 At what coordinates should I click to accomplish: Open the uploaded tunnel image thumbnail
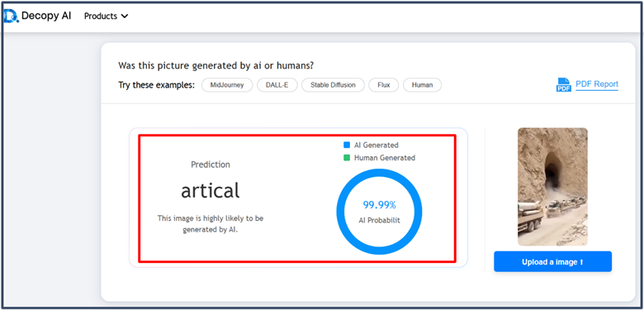[x=552, y=187]
